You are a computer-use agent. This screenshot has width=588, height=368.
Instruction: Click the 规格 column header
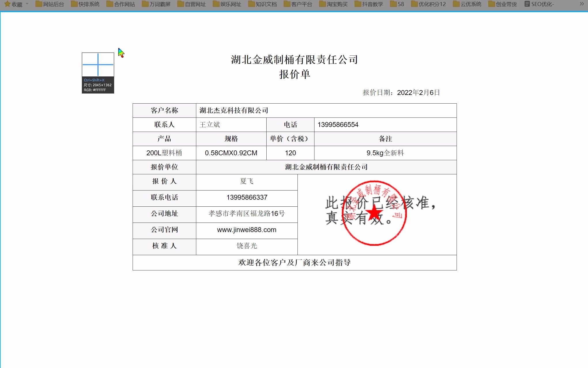(231, 139)
